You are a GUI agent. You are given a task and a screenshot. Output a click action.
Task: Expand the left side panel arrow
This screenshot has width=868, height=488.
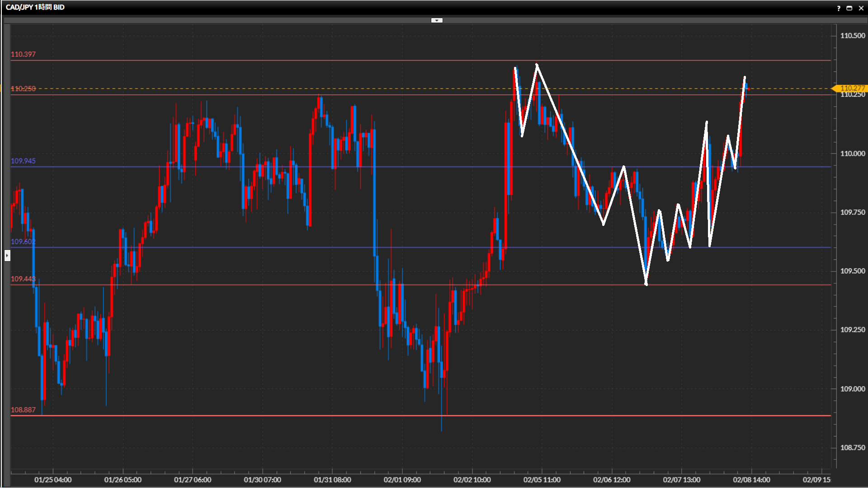[x=7, y=256]
